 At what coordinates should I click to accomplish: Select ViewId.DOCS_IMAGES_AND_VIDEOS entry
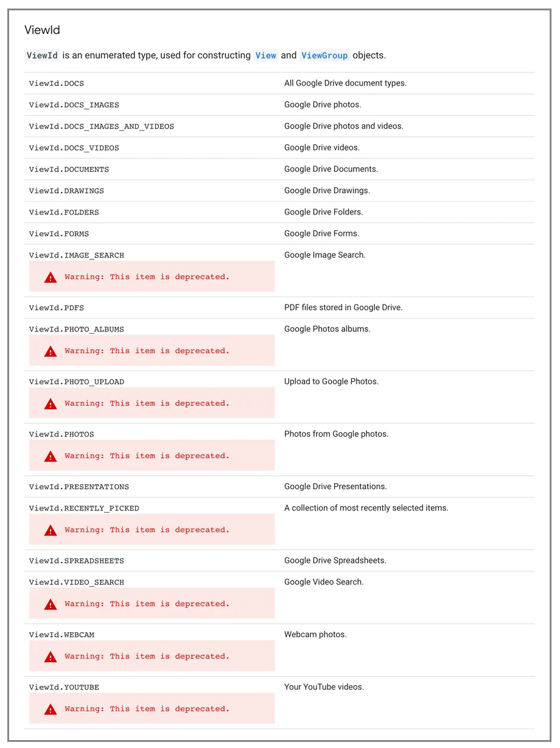pyautogui.click(x=102, y=126)
